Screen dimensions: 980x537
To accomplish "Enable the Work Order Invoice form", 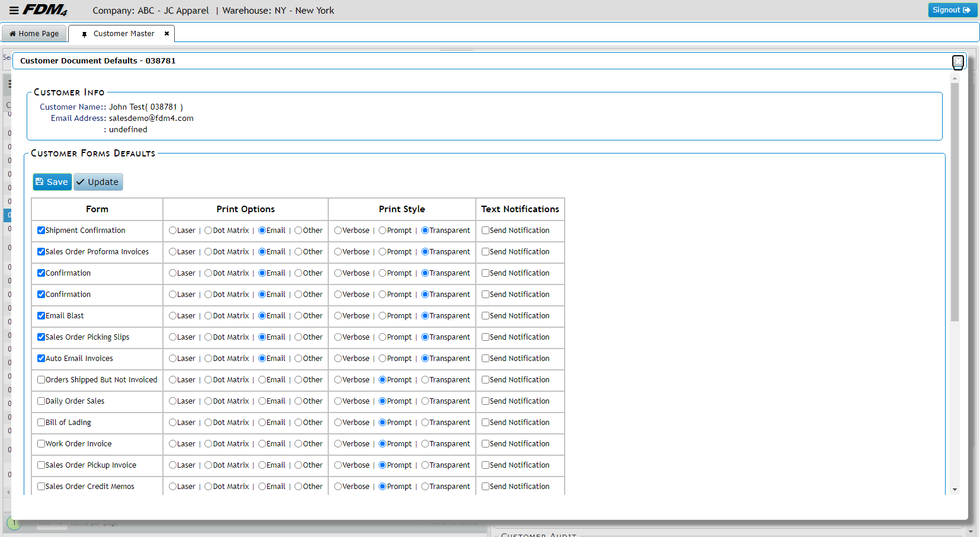I will 41,444.
